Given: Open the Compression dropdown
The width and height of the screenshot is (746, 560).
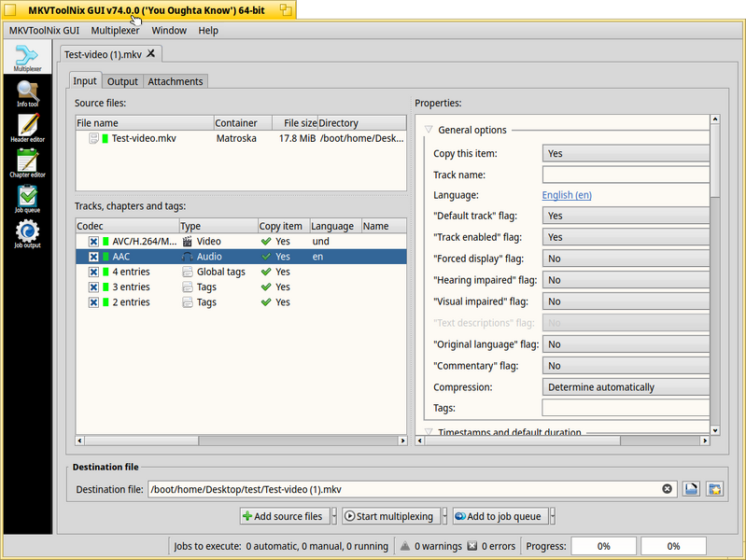Looking at the screenshot, I should [626, 387].
